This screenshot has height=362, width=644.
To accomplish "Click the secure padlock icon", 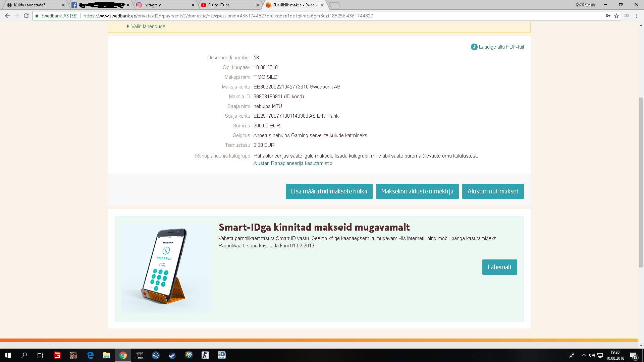I will point(37,16).
